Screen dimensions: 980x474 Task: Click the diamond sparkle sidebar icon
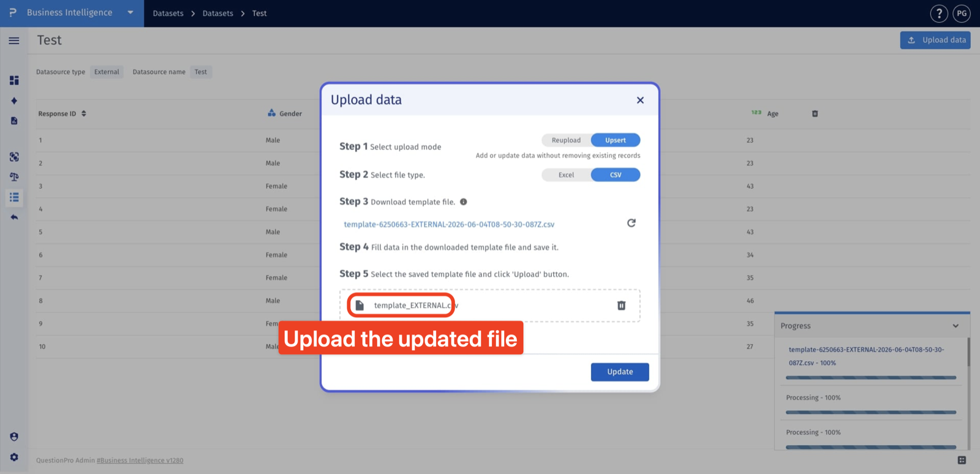click(x=14, y=101)
